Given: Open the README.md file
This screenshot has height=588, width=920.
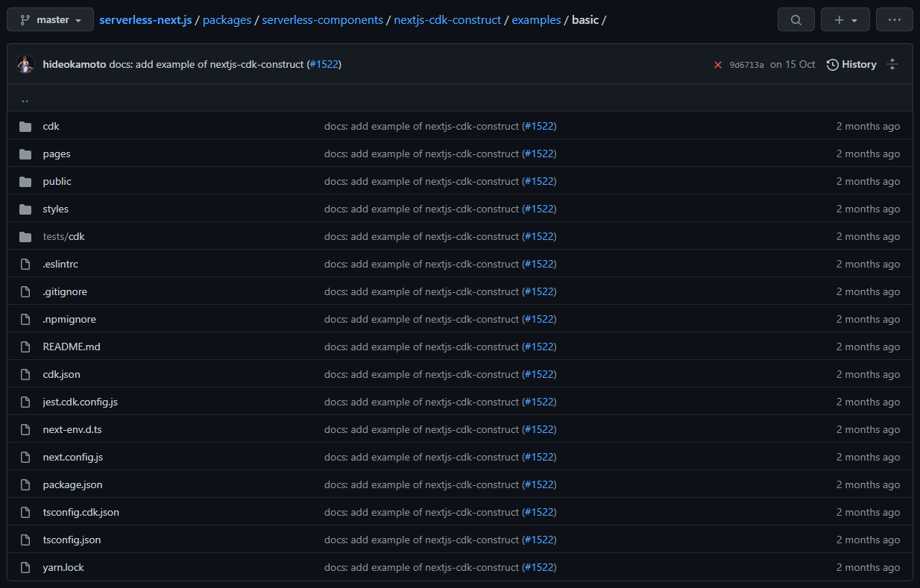Looking at the screenshot, I should pos(72,347).
